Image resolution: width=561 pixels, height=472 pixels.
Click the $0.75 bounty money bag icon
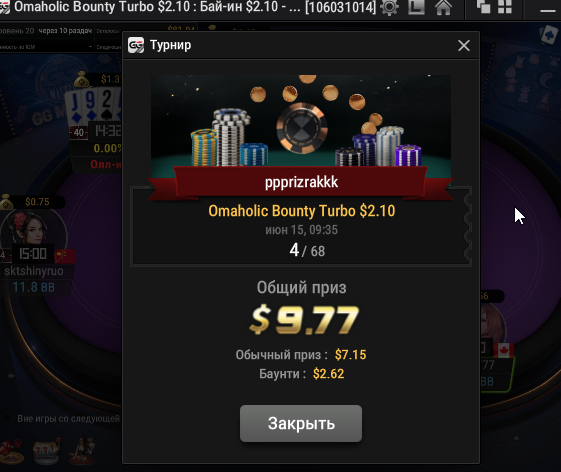pos(6,202)
